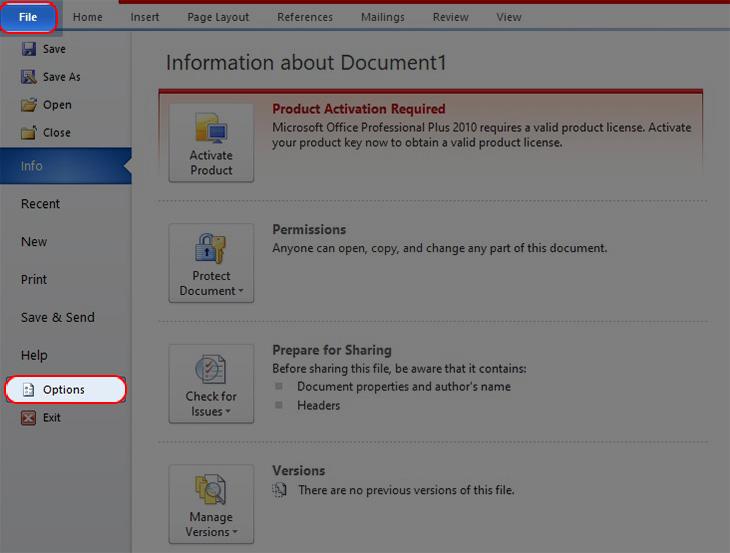Click the Save disk icon
This screenshot has height=553, width=730.
(x=29, y=49)
